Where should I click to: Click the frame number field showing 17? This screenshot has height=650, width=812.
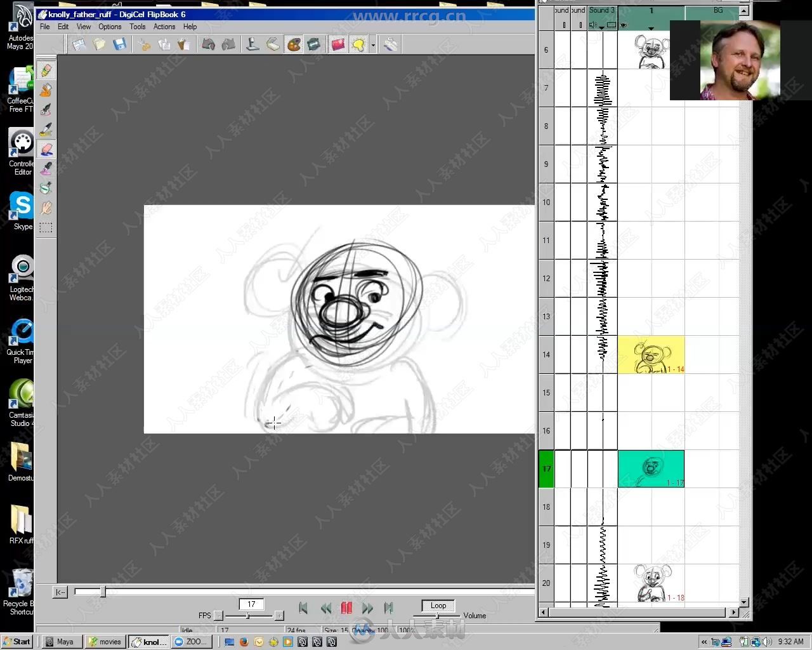(251, 604)
